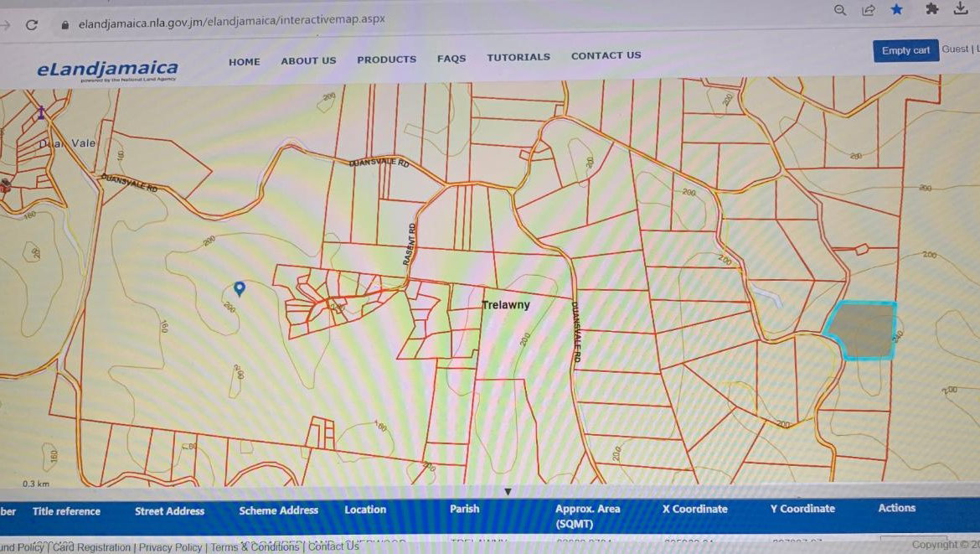Open the browser downloads icon

click(x=961, y=8)
